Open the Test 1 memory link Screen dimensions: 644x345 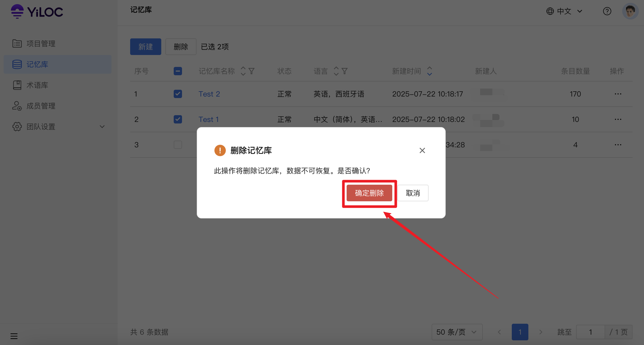click(x=209, y=119)
